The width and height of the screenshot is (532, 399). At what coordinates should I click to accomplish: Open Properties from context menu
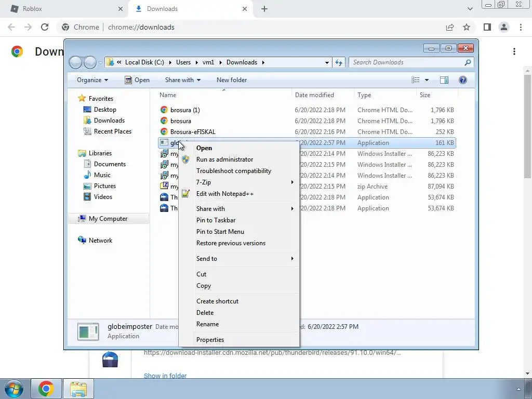[x=210, y=340]
